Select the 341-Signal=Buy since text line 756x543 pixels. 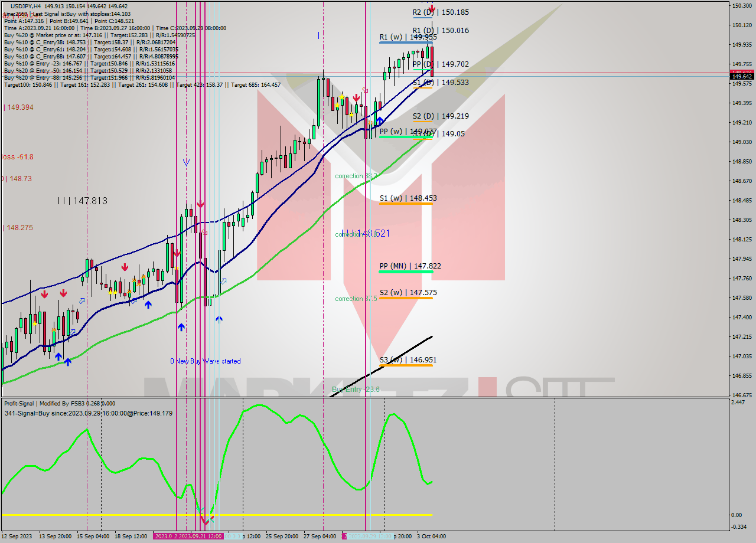(89, 413)
